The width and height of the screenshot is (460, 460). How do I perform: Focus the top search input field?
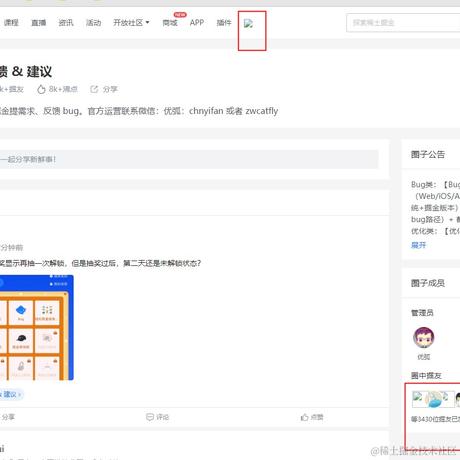403,23
